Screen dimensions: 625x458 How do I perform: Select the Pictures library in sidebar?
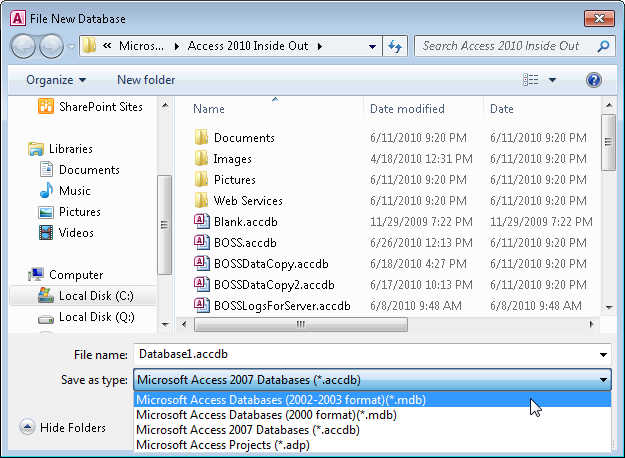69,212
